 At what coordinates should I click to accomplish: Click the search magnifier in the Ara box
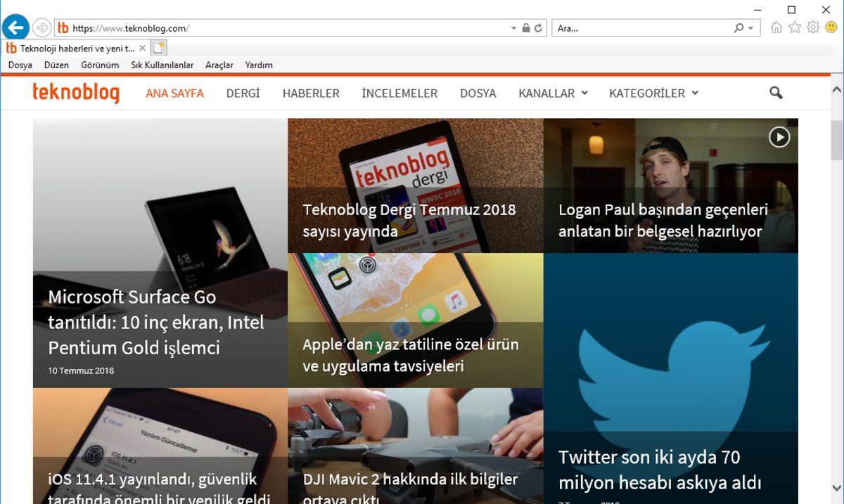coord(738,28)
